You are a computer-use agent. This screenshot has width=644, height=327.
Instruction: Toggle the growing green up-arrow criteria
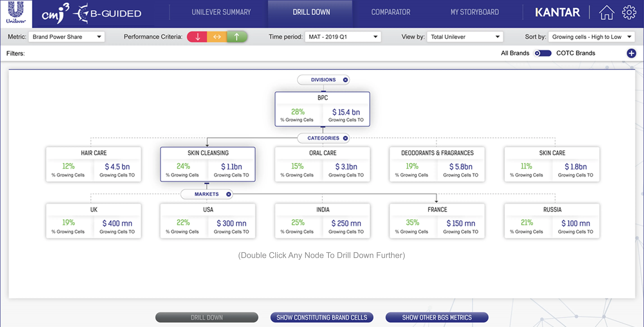(x=237, y=37)
